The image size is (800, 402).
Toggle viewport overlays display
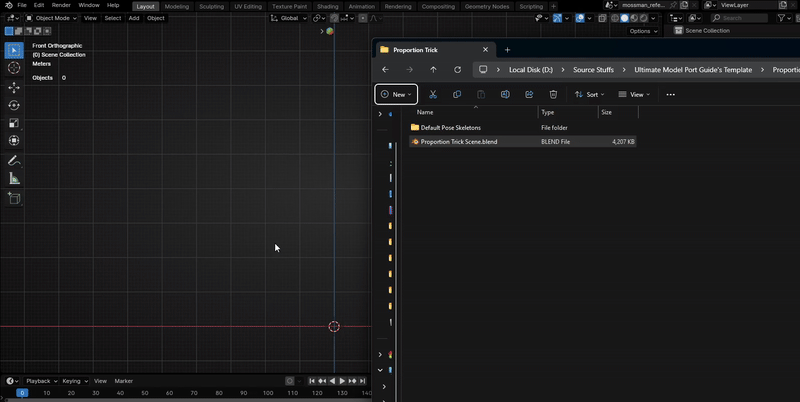pyautogui.click(x=581, y=18)
